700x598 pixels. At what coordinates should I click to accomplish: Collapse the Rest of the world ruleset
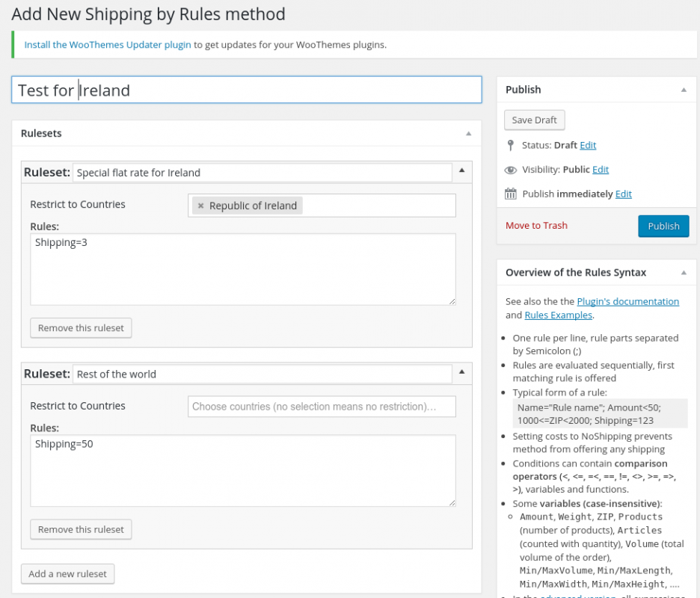pos(461,373)
